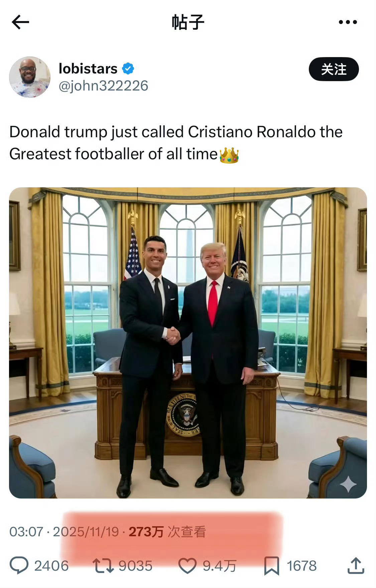
Task: Open the 03:07 post timestamp
Action: (26, 532)
